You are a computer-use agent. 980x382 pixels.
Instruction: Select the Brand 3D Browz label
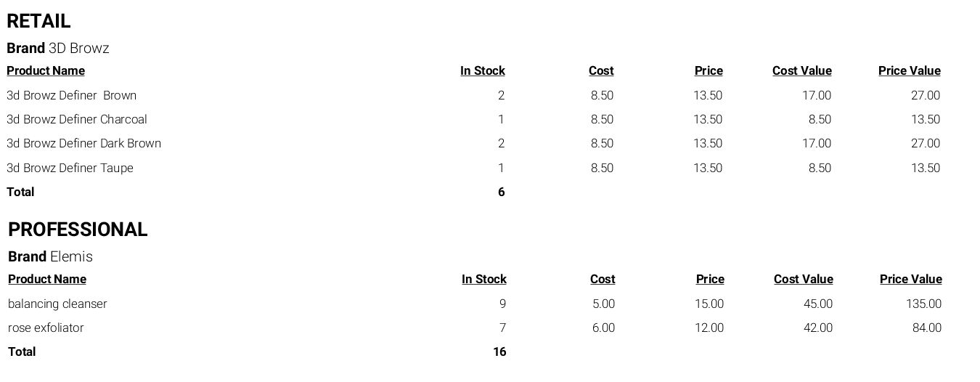58,48
